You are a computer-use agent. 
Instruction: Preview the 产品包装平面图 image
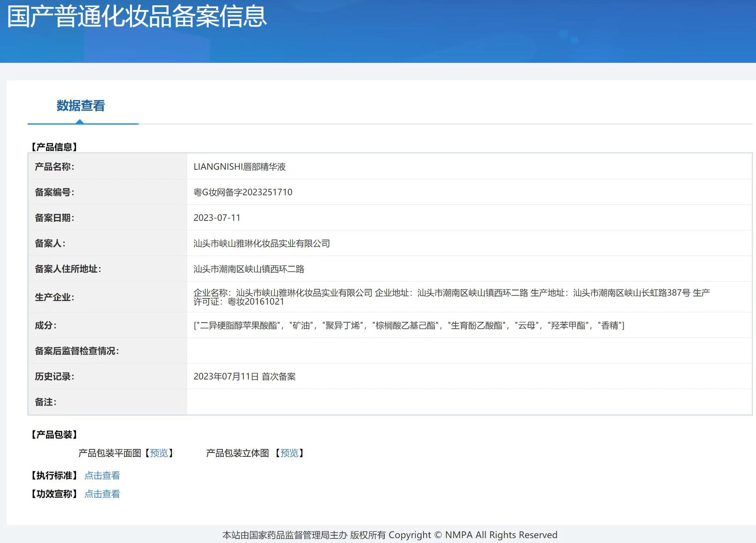[159, 453]
